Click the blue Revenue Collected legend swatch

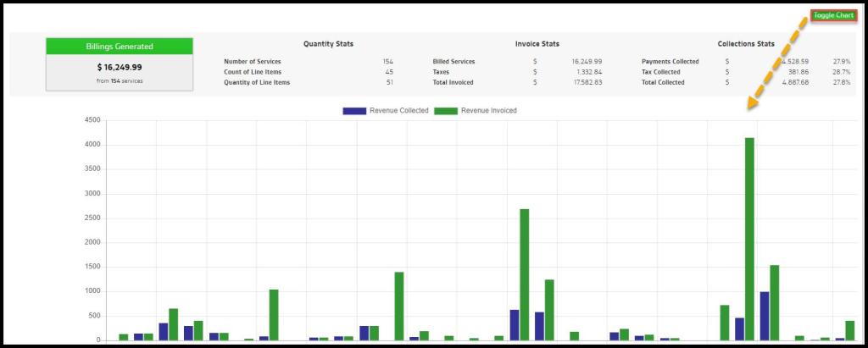click(354, 111)
